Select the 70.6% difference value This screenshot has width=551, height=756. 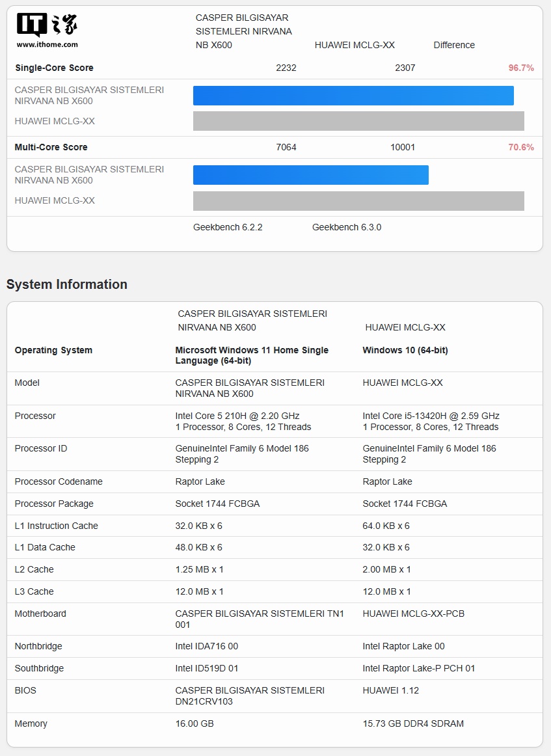pyautogui.click(x=520, y=147)
